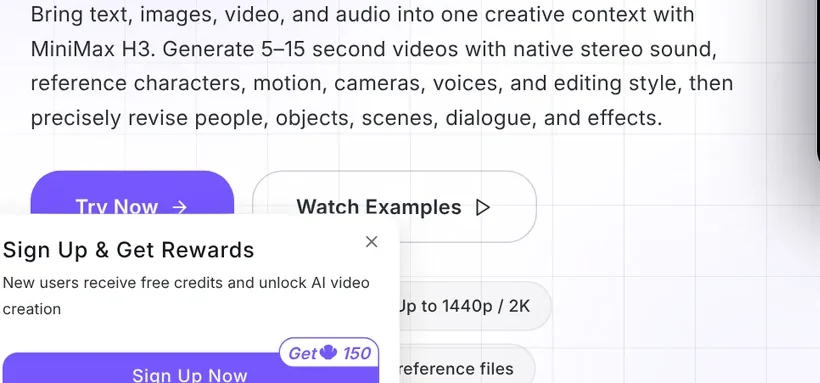Image resolution: width=820 pixels, height=383 pixels.
Task: Click the Get 150 credits badge
Action: pyautogui.click(x=329, y=353)
